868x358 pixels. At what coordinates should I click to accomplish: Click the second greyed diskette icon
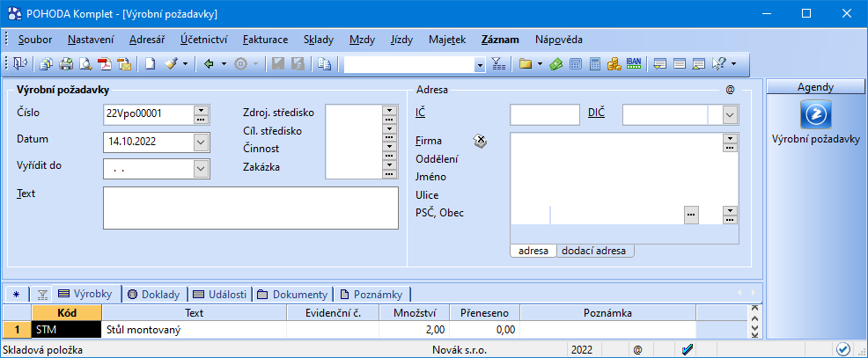(298, 64)
